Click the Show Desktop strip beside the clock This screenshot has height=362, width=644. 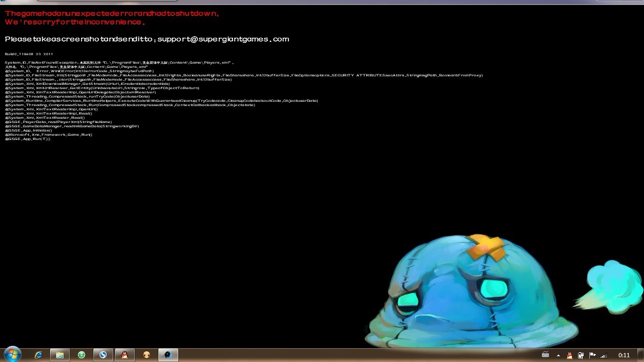(641, 355)
